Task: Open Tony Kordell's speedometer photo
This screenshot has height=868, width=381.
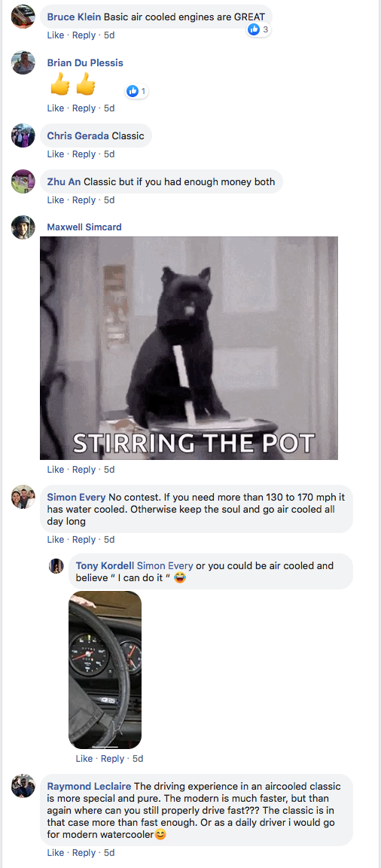Action: (105, 670)
